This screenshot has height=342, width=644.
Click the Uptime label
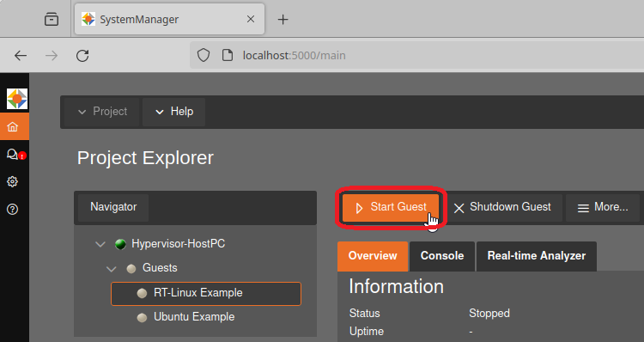[x=367, y=332]
